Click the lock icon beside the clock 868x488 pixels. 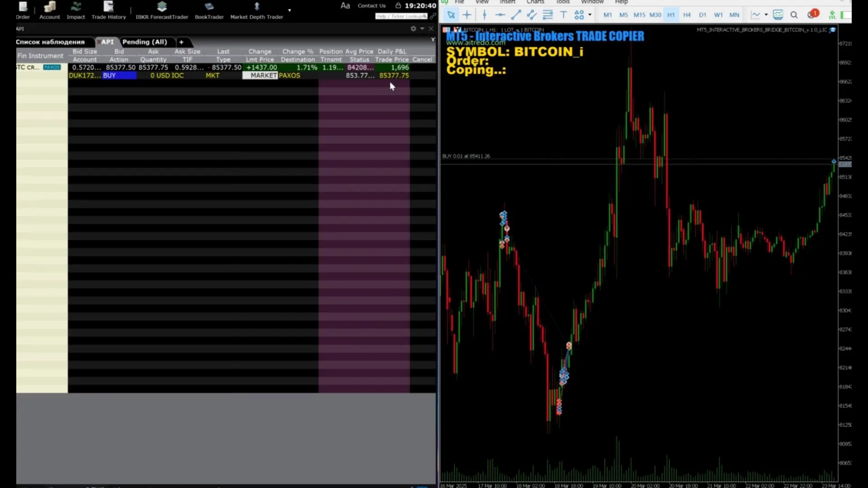click(x=398, y=5)
